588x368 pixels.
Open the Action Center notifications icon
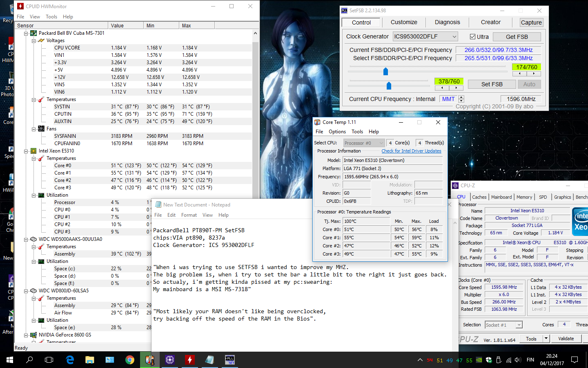[x=575, y=360]
